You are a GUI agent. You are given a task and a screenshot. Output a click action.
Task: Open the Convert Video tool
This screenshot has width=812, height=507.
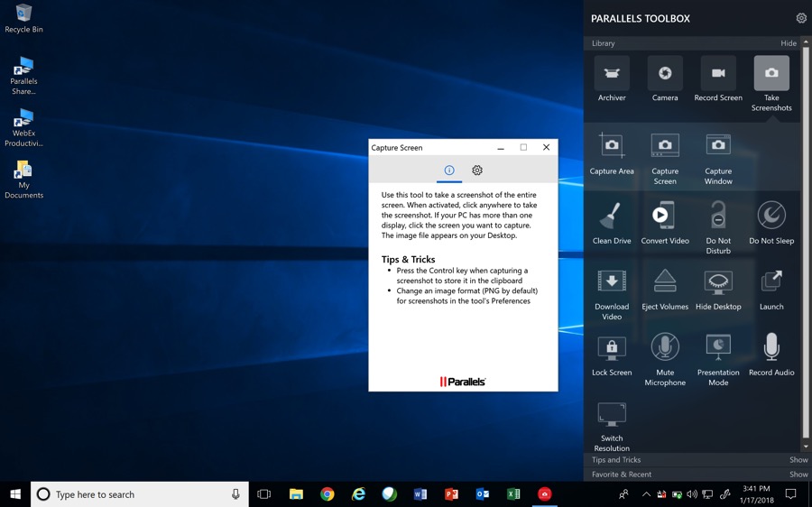[665, 223]
